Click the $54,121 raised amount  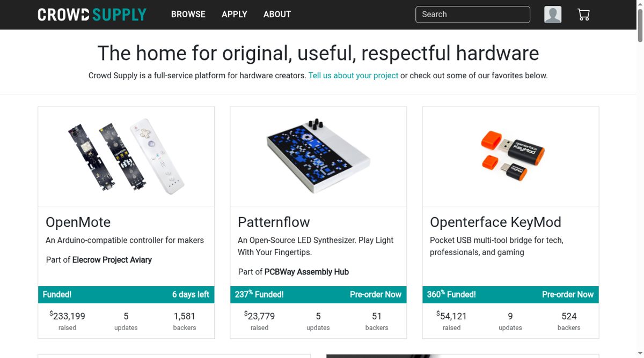[x=451, y=316]
